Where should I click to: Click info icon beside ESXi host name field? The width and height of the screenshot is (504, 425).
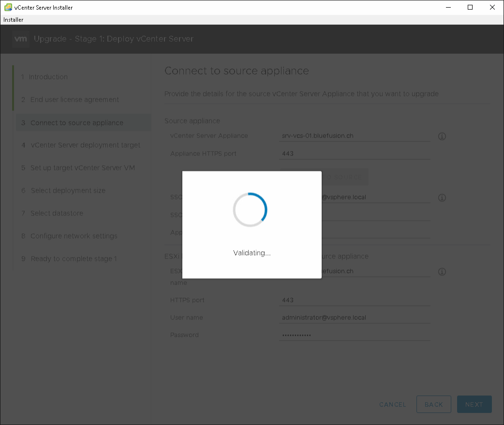click(442, 272)
